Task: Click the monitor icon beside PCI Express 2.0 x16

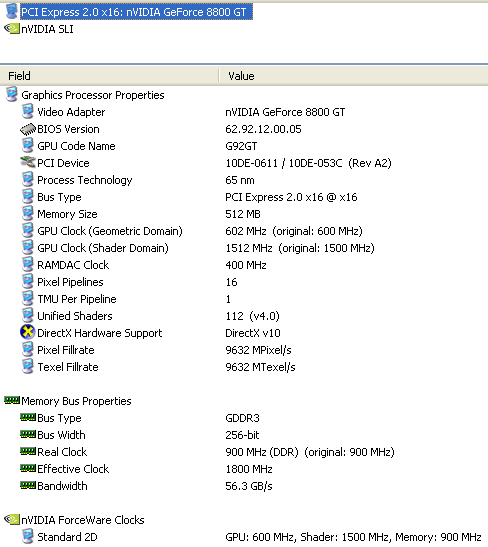Action: [x=11, y=11]
